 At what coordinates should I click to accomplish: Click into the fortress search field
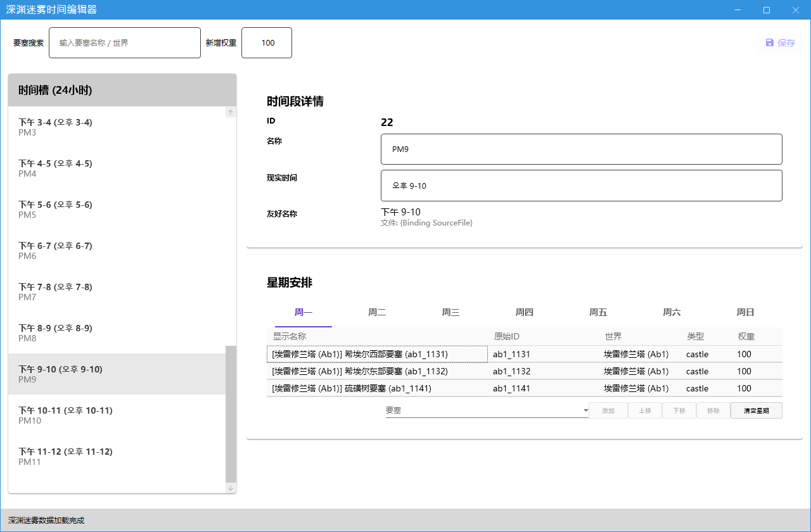tap(125, 43)
